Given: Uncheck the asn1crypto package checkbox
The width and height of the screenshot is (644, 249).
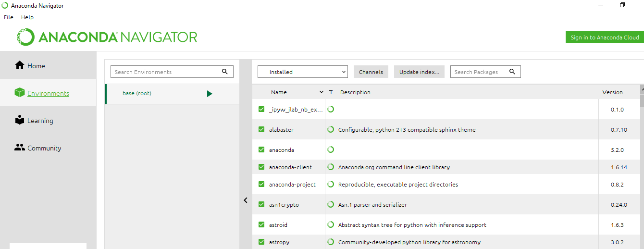Looking at the screenshot, I should [261, 205].
